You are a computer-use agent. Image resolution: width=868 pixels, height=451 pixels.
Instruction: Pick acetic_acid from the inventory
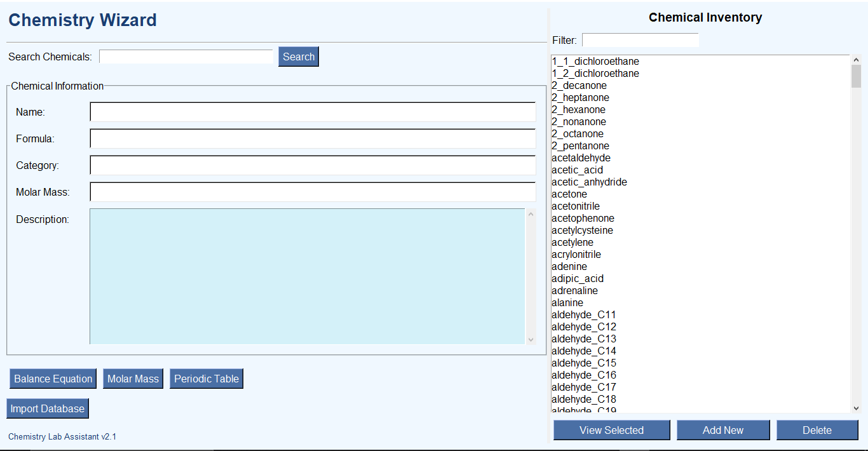701,170
